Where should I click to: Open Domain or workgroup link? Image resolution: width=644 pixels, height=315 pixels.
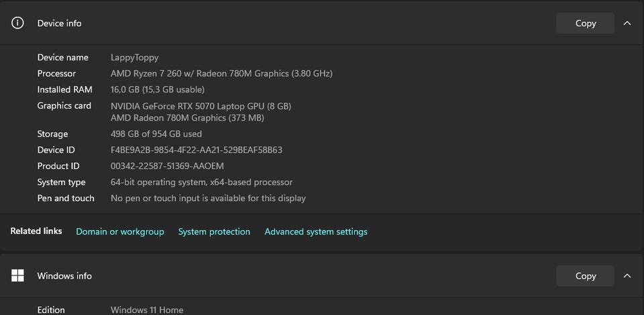click(x=120, y=232)
